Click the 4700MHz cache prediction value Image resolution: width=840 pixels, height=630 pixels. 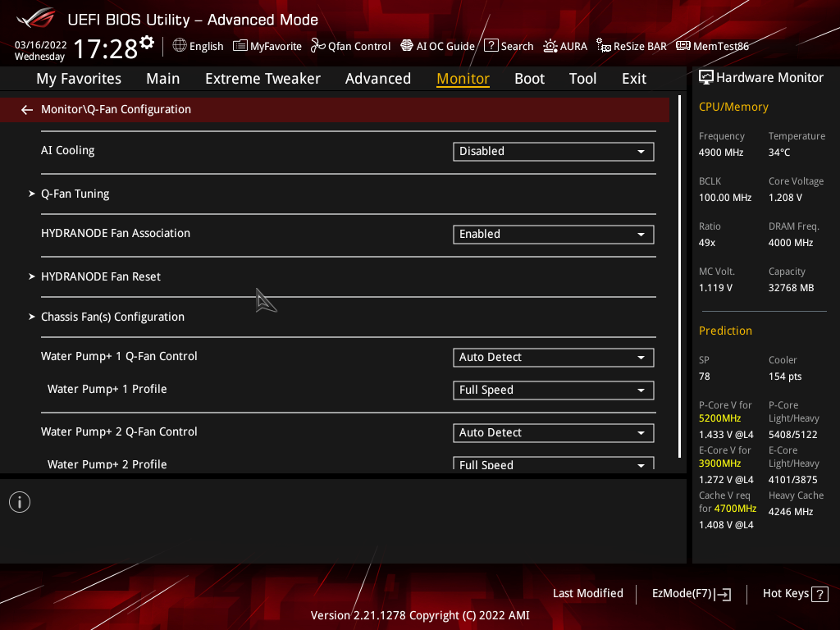click(x=735, y=509)
